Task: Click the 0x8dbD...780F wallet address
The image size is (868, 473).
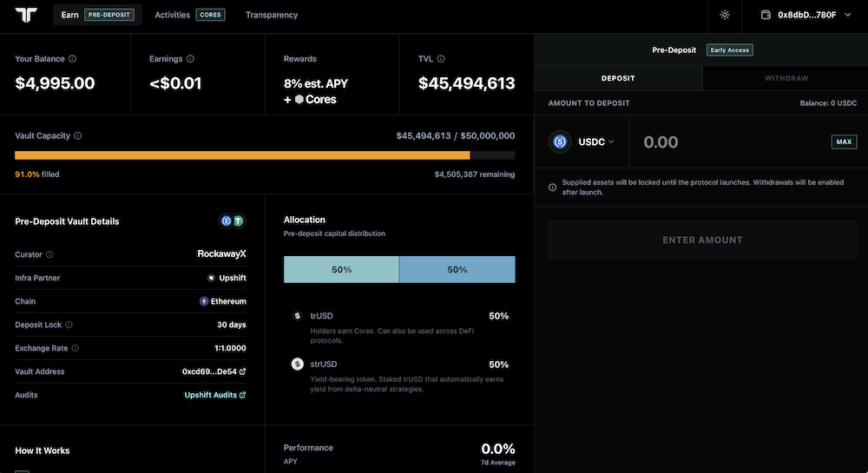Action: [807, 15]
